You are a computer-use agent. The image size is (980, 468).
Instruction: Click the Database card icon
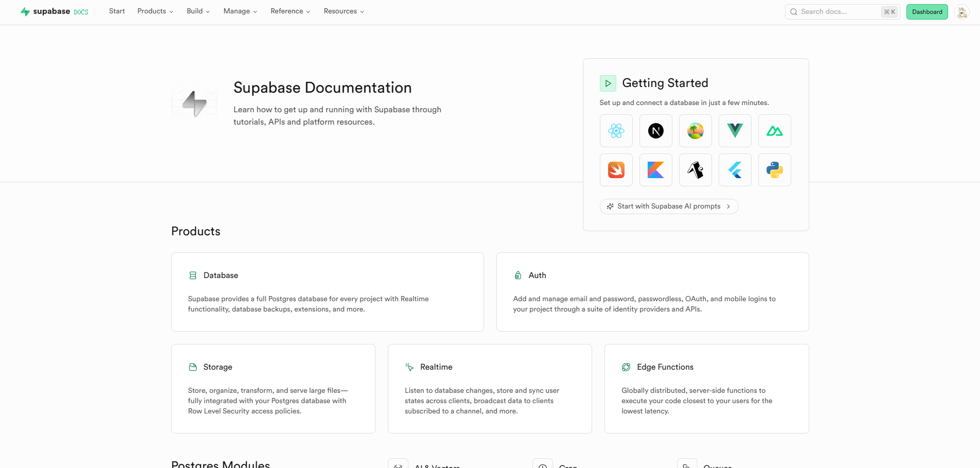point(193,275)
